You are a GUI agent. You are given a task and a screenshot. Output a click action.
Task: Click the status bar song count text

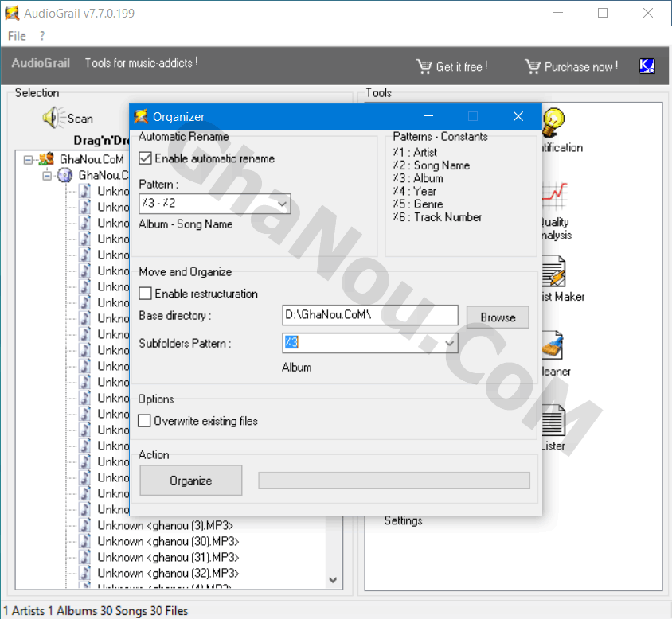(96, 610)
